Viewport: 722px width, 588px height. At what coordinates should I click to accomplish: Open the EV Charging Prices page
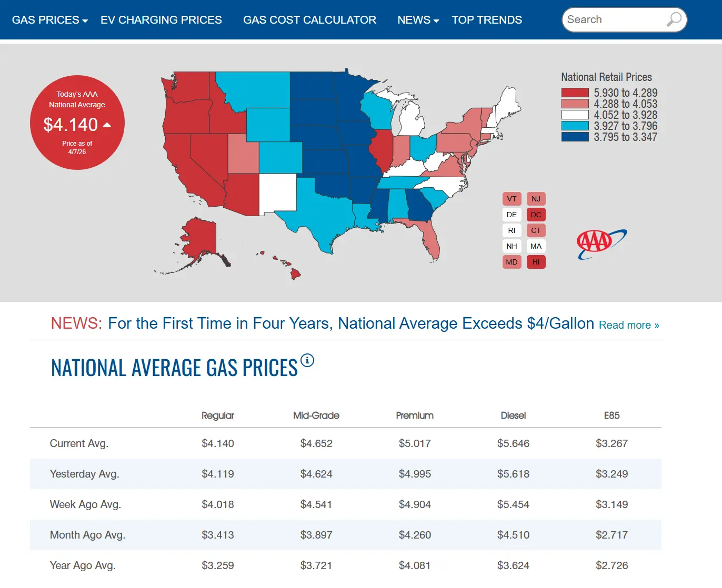(161, 20)
